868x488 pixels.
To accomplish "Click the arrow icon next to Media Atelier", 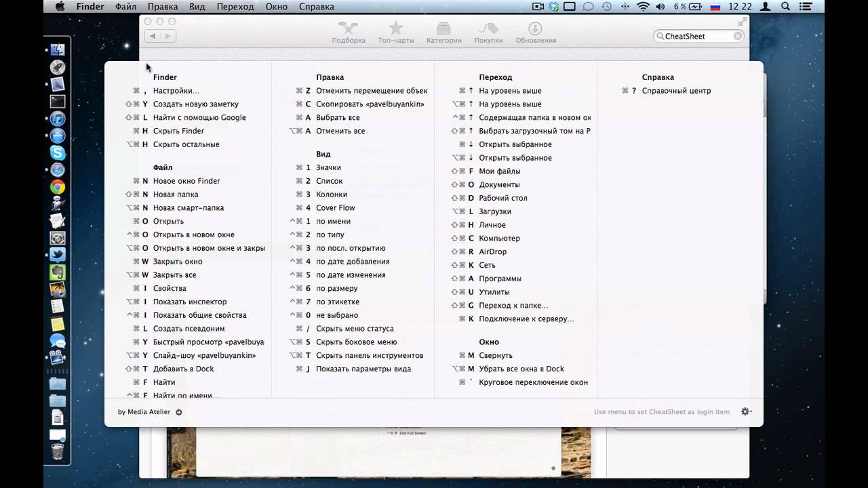I will pyautogui.click(x=179, y=412).
